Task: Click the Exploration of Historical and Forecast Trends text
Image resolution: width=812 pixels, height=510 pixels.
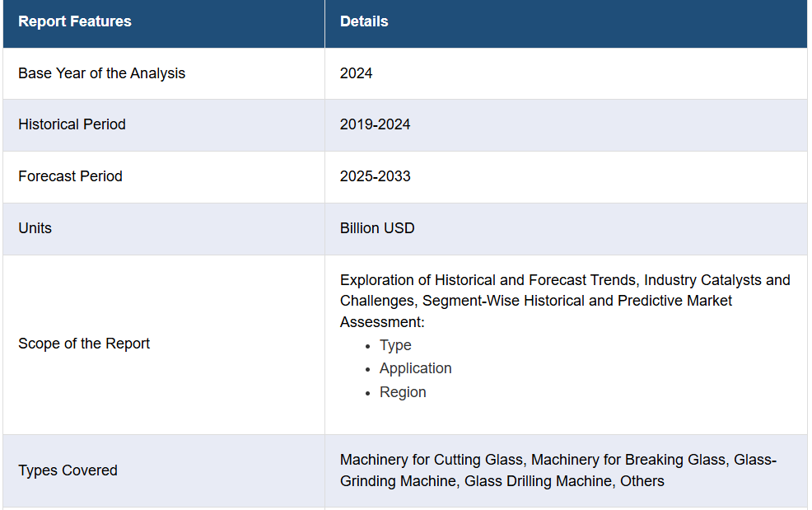Action: point(489,280)
